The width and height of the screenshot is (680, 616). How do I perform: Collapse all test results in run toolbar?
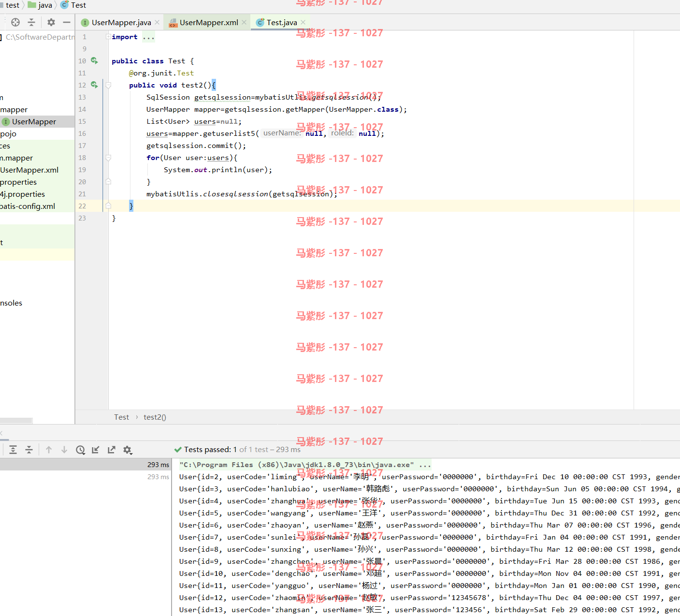coord(29,450)
